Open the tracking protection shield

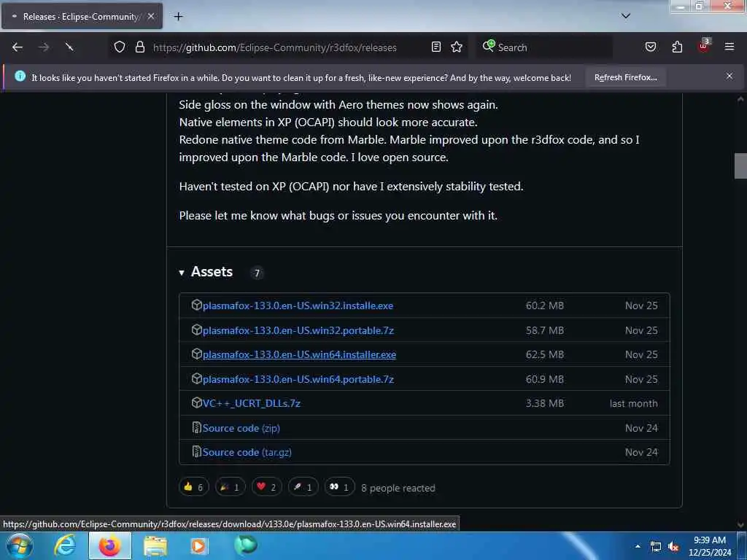120,47
